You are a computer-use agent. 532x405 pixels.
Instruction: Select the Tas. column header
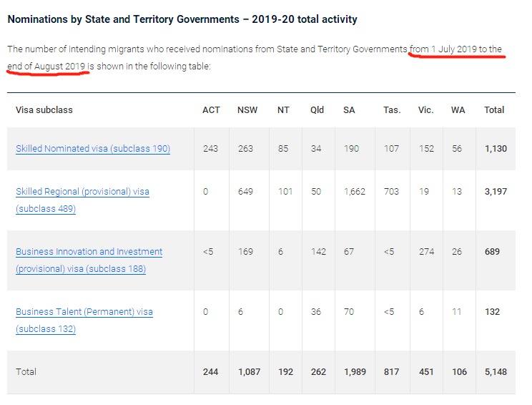pos(391,110)
